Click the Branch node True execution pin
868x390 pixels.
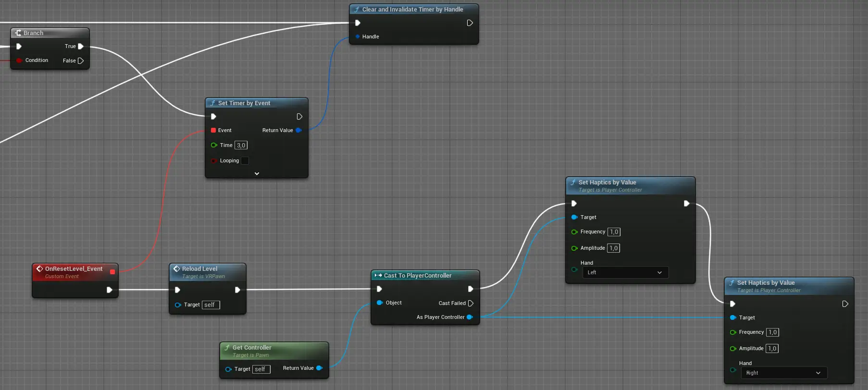pyautogui.click(x=81, y=47)
